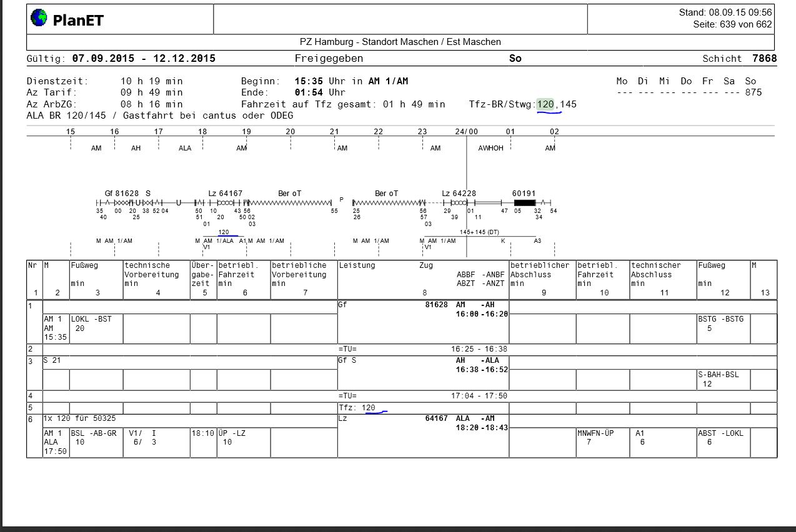Click the 145+145 (DT) label above timeline
The height and width of the screenshot is (532, 796).
tap(479, 232)
